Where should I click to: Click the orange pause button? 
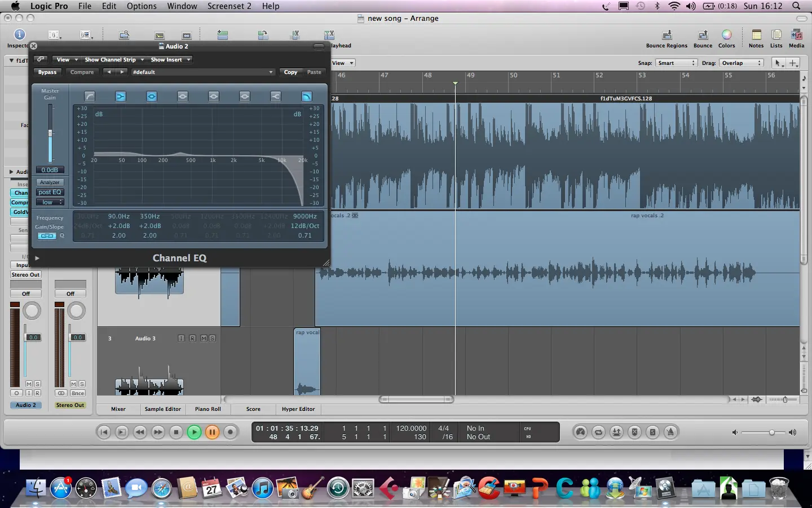click(212, 432)
